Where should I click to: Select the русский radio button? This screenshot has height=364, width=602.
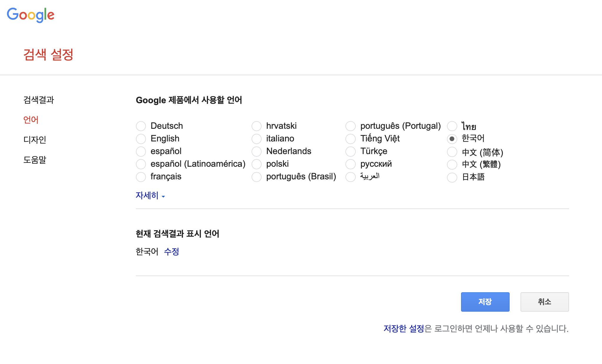click(x=350, y=164)
